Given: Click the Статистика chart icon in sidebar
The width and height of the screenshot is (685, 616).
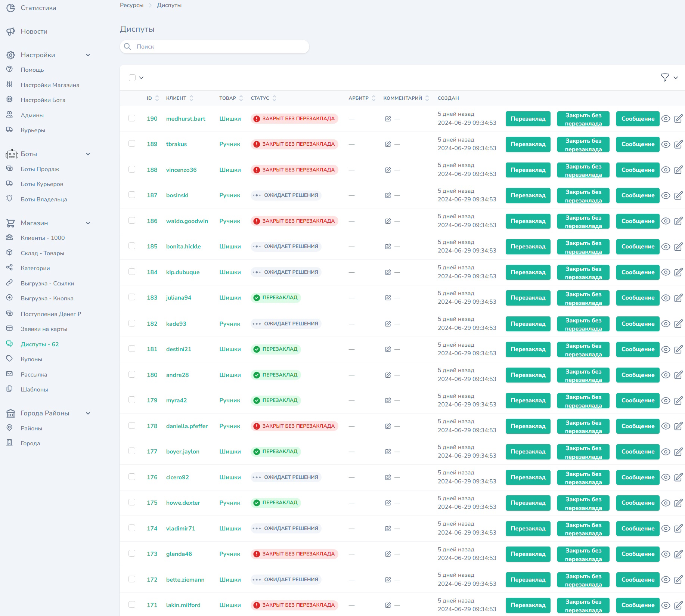Looking at the screenshot, I should coord(10,8).
